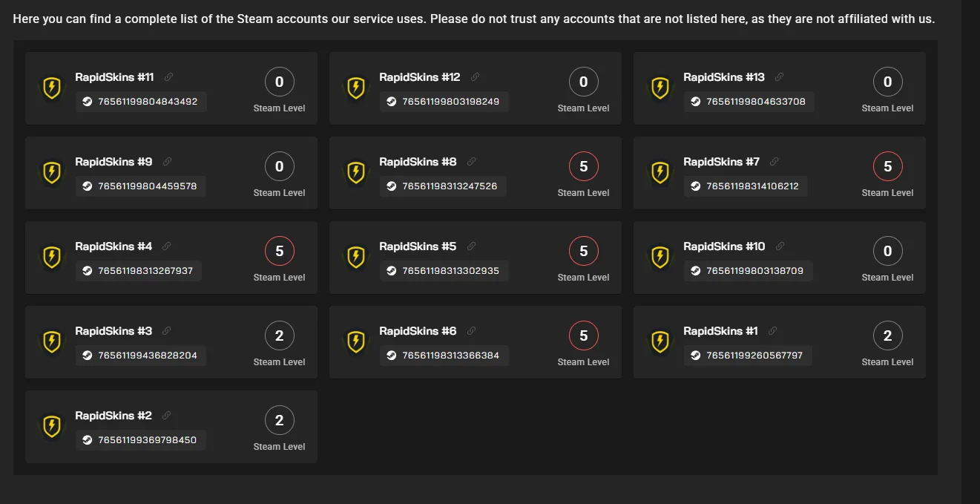This screenshot has height=504, width=980.
Task: Click the Steam ID 76561199803138709 button
Action: pyautogui.click(x=749, y=271)
